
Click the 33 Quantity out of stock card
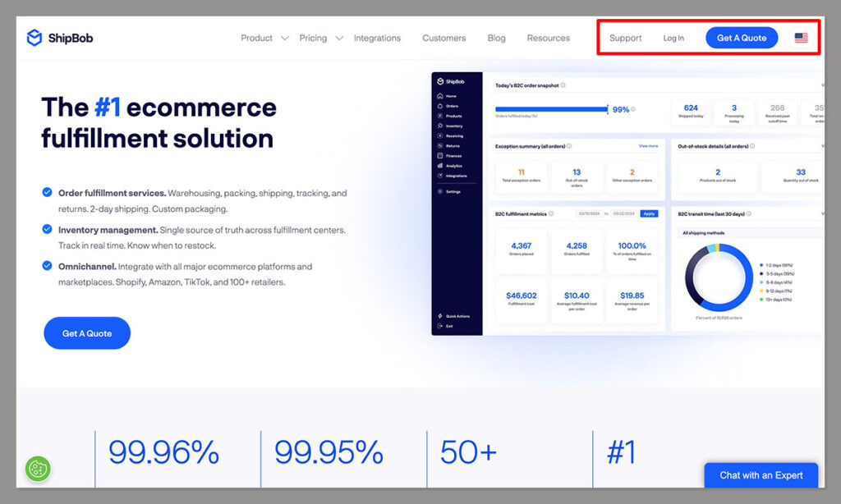(793, 176)
